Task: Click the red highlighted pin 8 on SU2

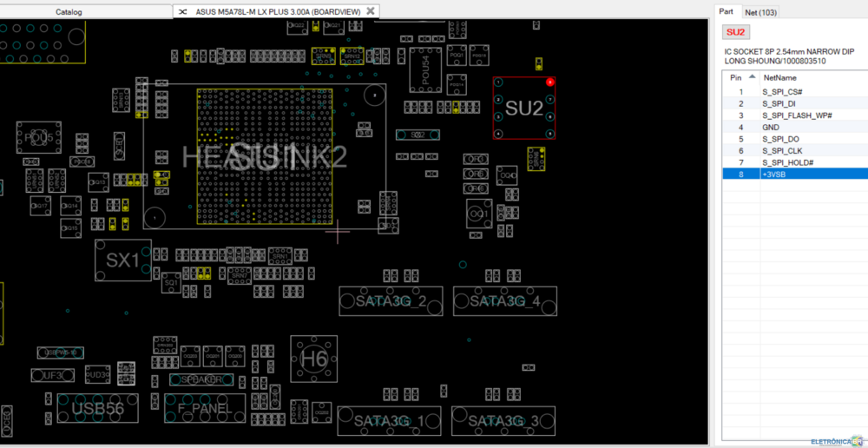Action: (550, 82)
